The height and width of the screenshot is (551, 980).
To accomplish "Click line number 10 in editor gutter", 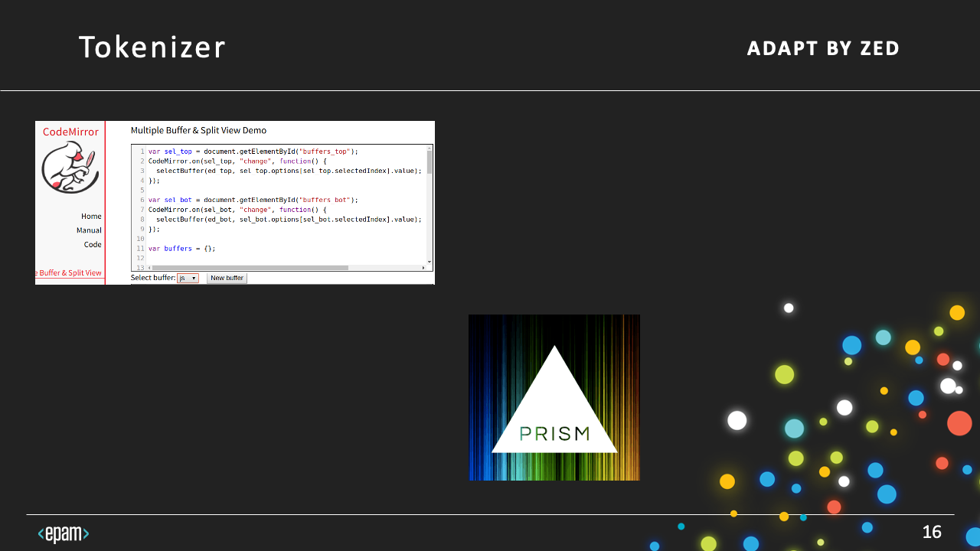I will click(140, 239).
